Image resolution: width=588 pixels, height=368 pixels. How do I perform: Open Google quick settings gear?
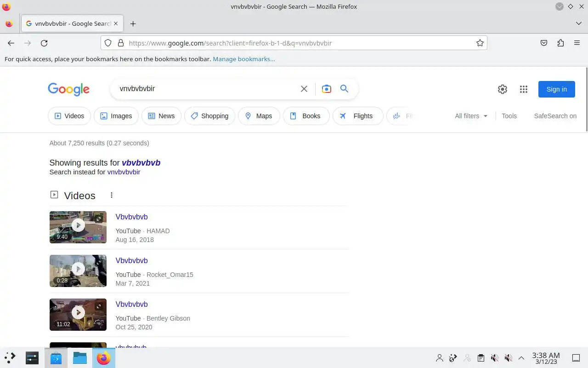tap(503, 89)
